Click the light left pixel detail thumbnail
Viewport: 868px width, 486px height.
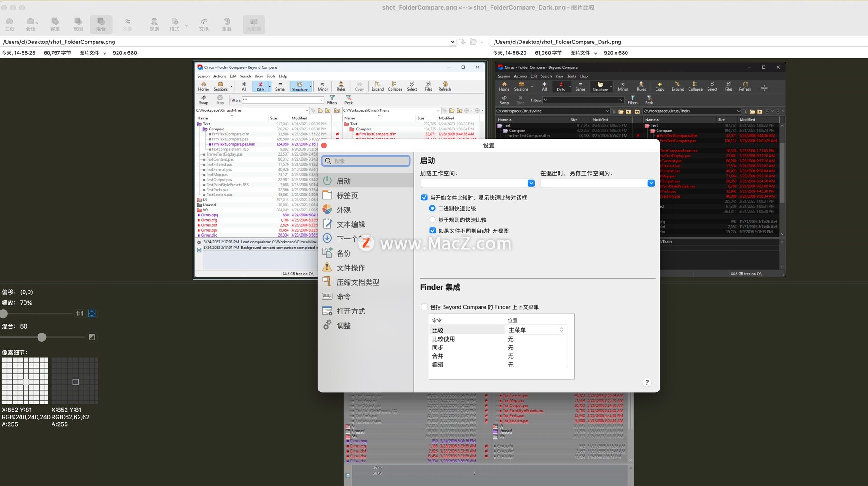pos(25,381)
